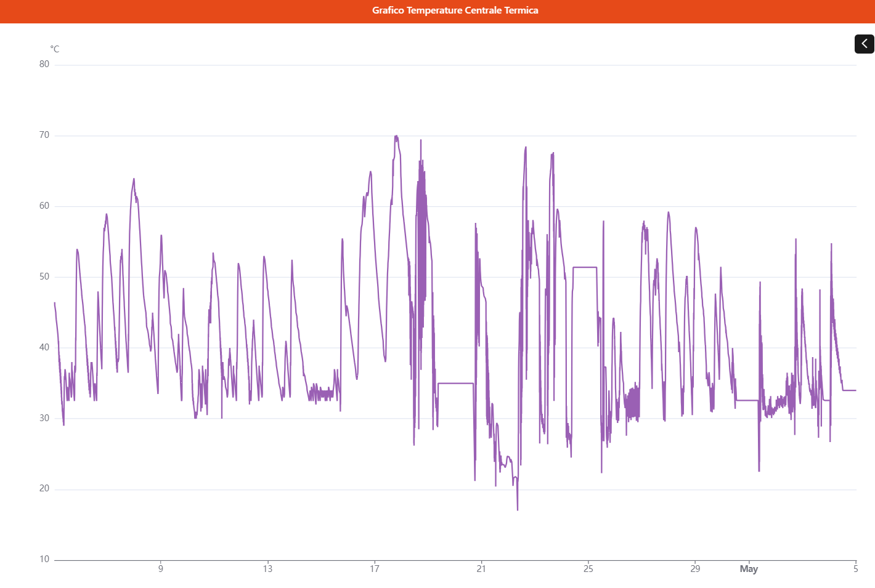The image size is (875, 588).
Task: Click the Grafico Temperature Centrale Termica title
Action: coord(455,10)
